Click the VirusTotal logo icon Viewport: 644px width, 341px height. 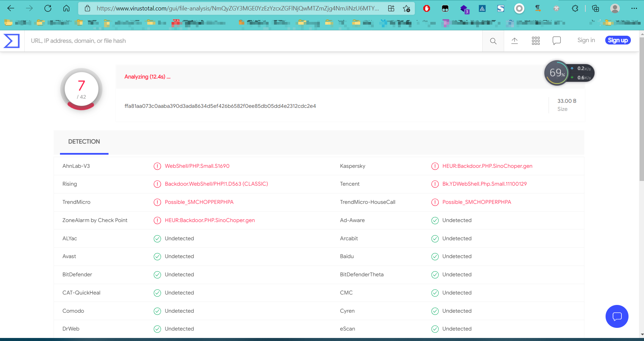click(12, 41)
